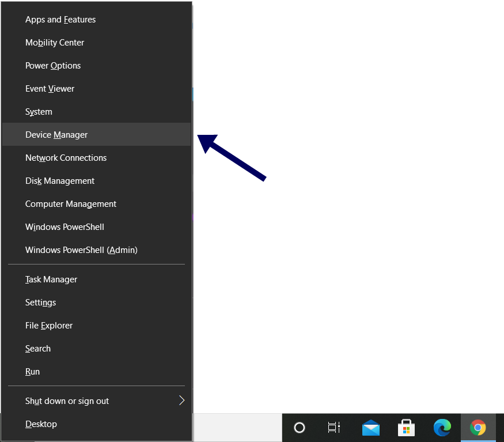Select Run from the menu

coord(33,372)
